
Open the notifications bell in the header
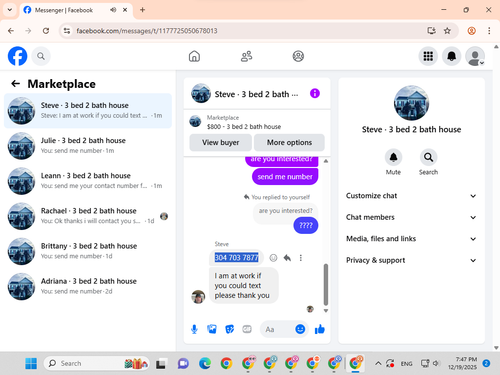tap(451, 56)
